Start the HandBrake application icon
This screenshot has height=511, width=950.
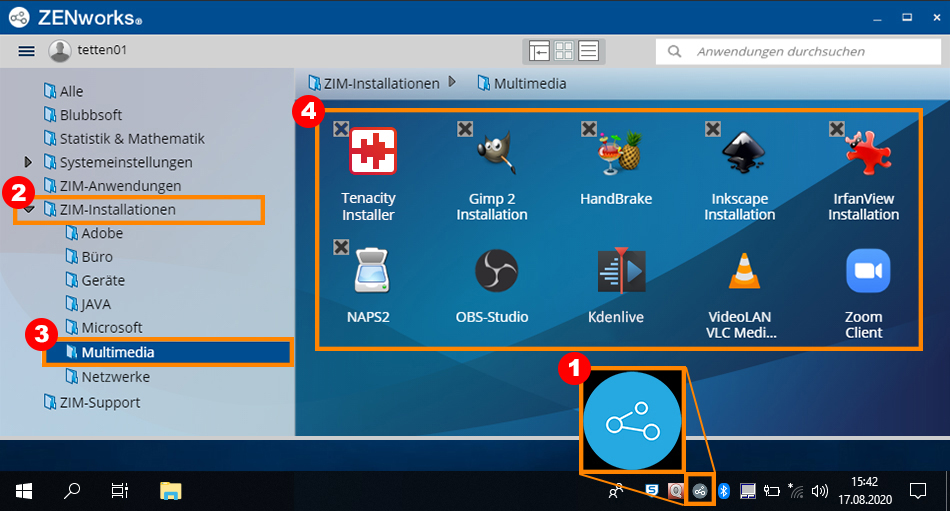pos(619,152)
